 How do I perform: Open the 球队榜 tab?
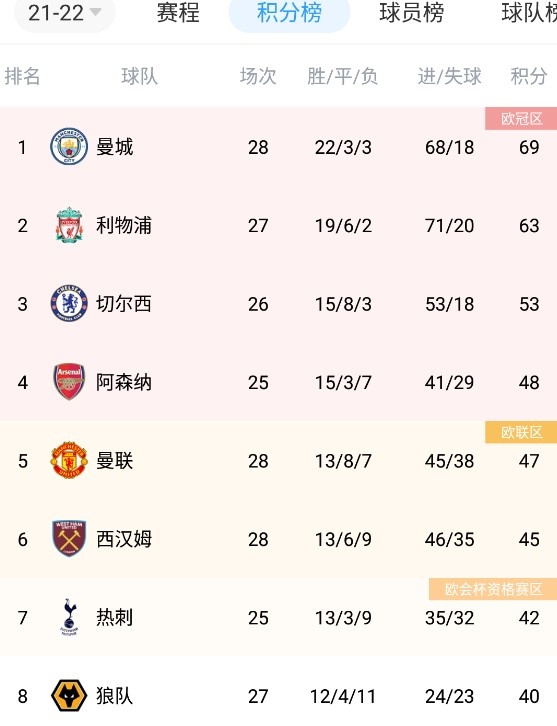(529, 13)
